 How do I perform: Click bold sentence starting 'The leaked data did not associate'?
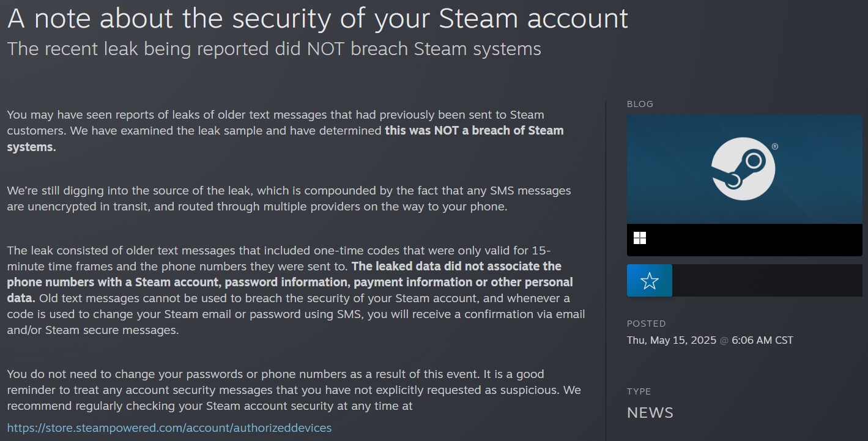(x=290, y=282)
